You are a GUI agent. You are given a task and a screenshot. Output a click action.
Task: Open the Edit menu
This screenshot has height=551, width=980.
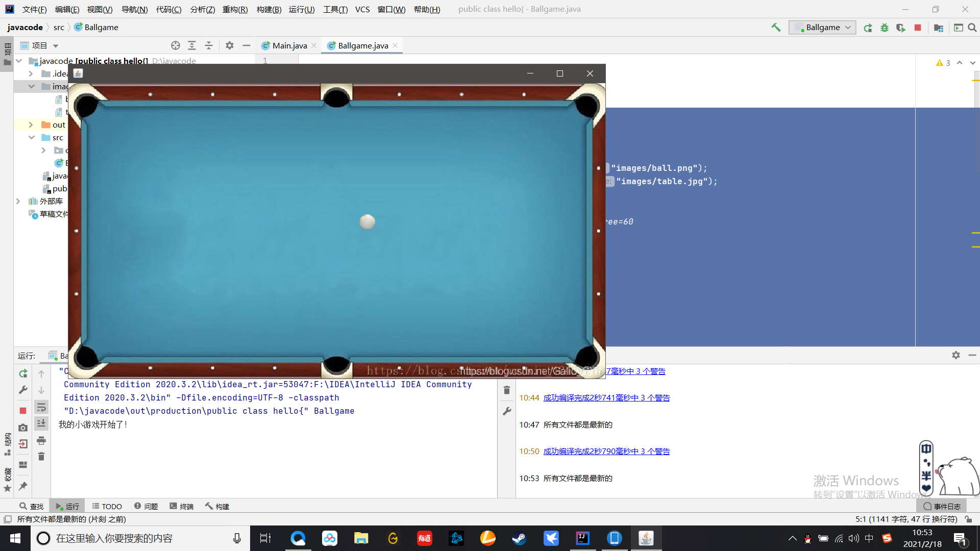(67, 9)
